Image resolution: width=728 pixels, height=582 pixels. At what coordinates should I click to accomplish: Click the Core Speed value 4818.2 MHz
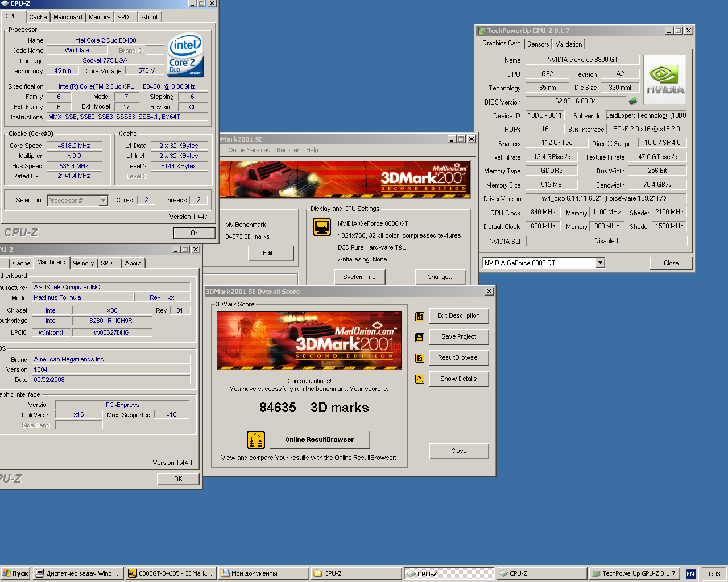74,145
